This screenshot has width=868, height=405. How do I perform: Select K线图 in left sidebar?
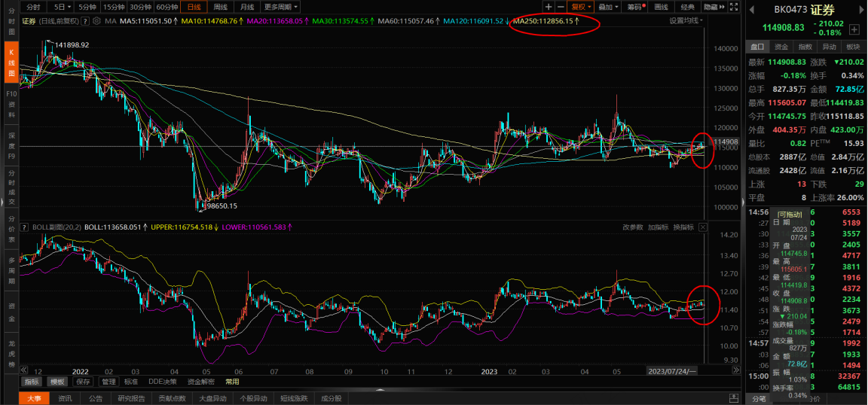[x=11, y=62]
